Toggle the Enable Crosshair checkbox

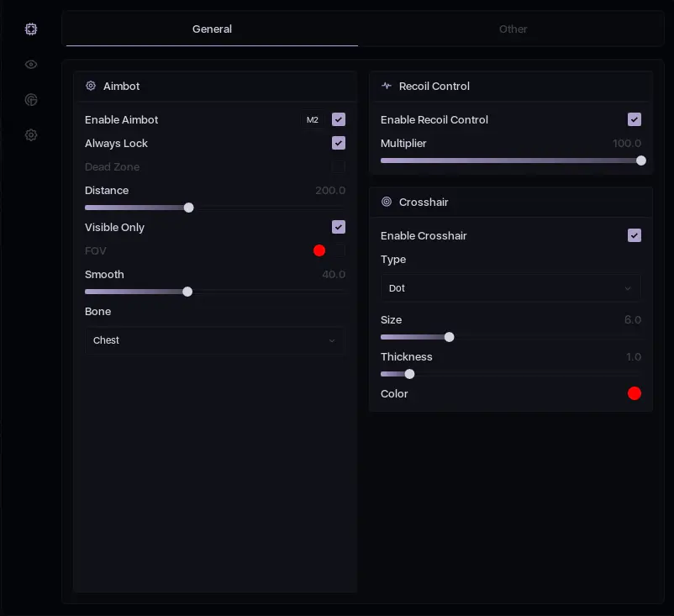635,235
